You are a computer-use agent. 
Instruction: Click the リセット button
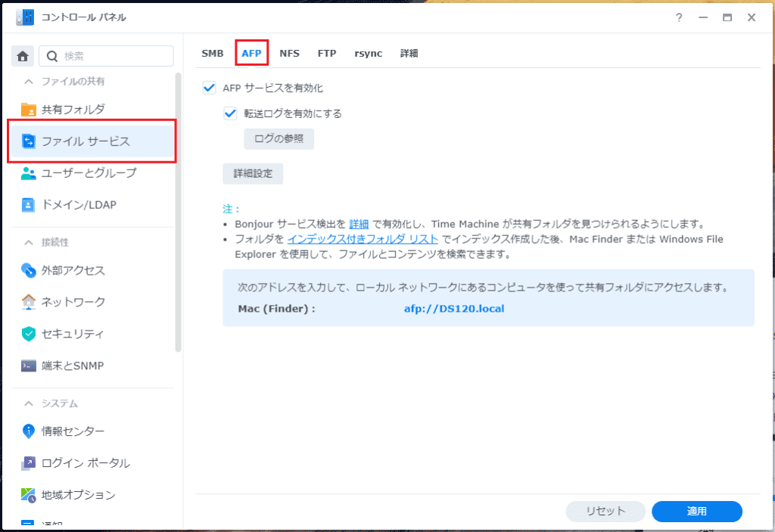(x=605, y=512)
